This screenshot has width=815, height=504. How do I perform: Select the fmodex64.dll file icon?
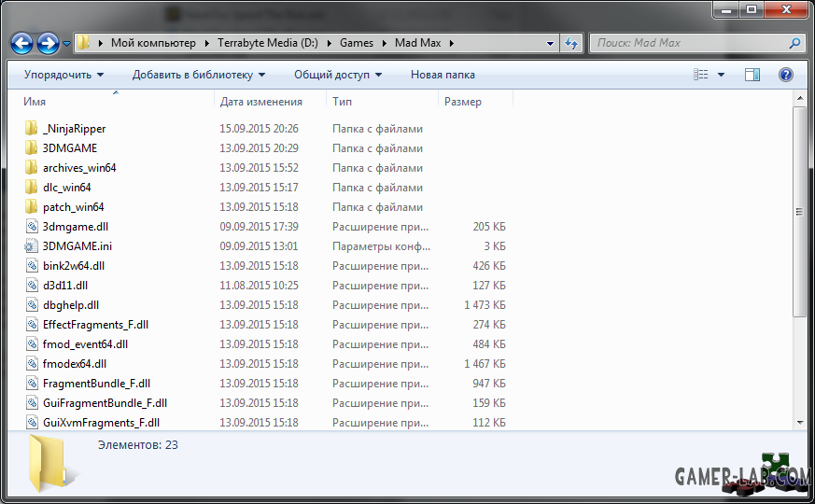click(x=32, y=363)
